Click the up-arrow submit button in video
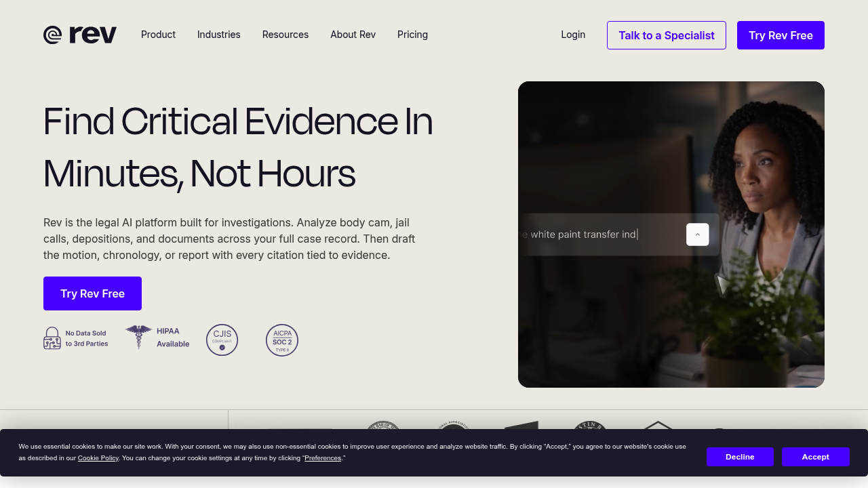The image size is (868, 488). pyautogui.click(x=698, y=235)
